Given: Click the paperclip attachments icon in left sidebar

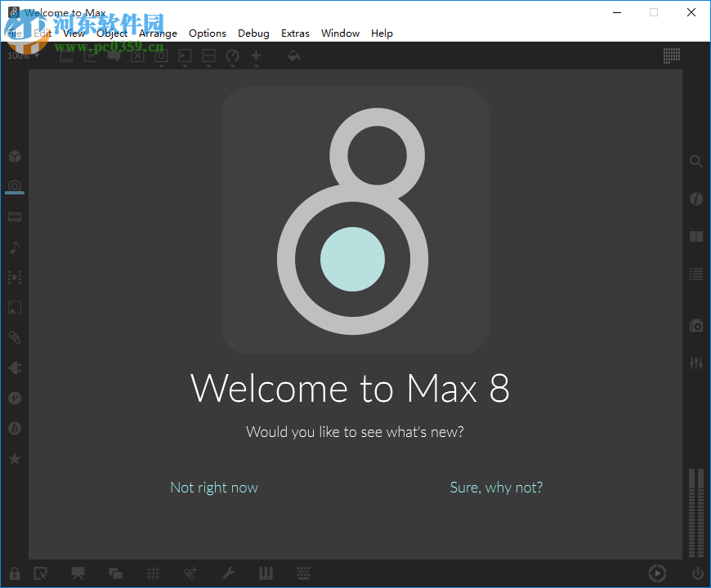Looking at the screenshot, I should [x=15, y=337].
